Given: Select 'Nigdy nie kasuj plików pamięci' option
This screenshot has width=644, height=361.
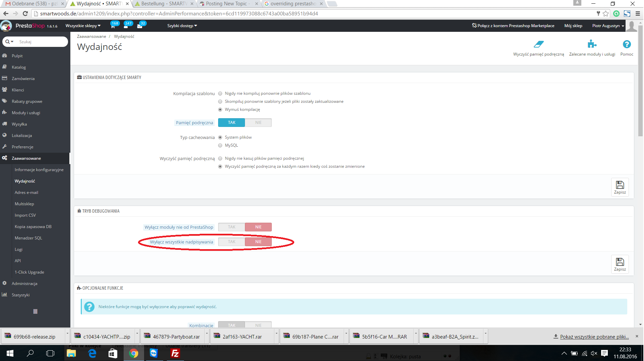Looking at the screenshot, I should pyautogui.click(x=220, y=158).
